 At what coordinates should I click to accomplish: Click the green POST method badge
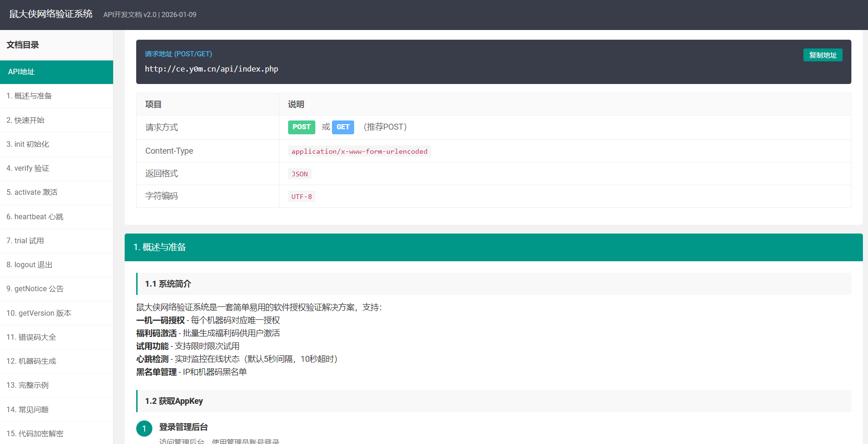[x=301, y=127]
